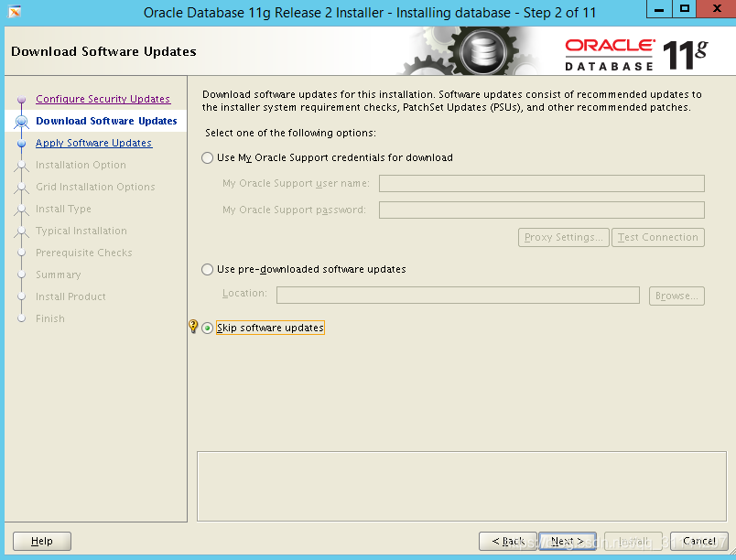Click the 'Download Software Updates' page heading

click(103, 51)
